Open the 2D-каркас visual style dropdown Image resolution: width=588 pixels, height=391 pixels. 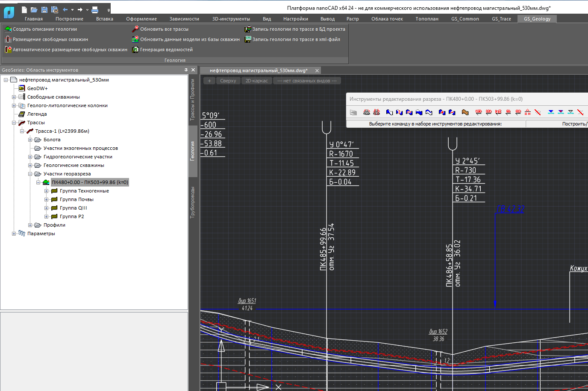(256, 81)
